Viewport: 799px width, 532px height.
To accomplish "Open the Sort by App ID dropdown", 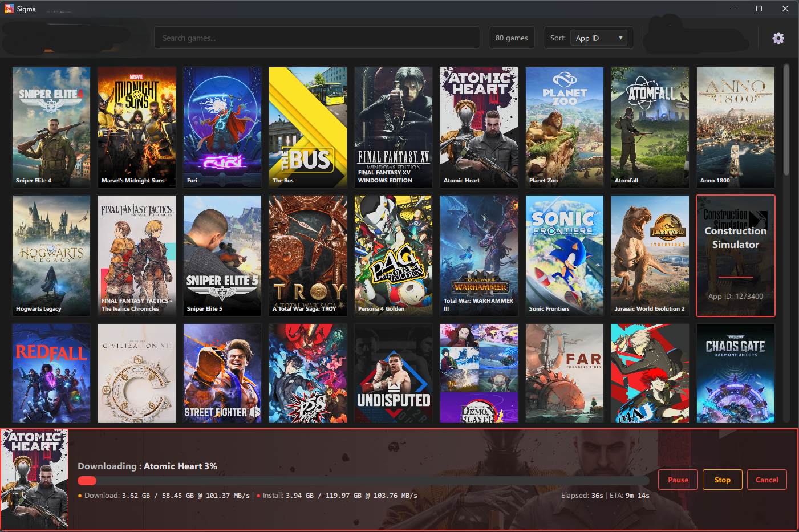I will click(x=598, y=38).
